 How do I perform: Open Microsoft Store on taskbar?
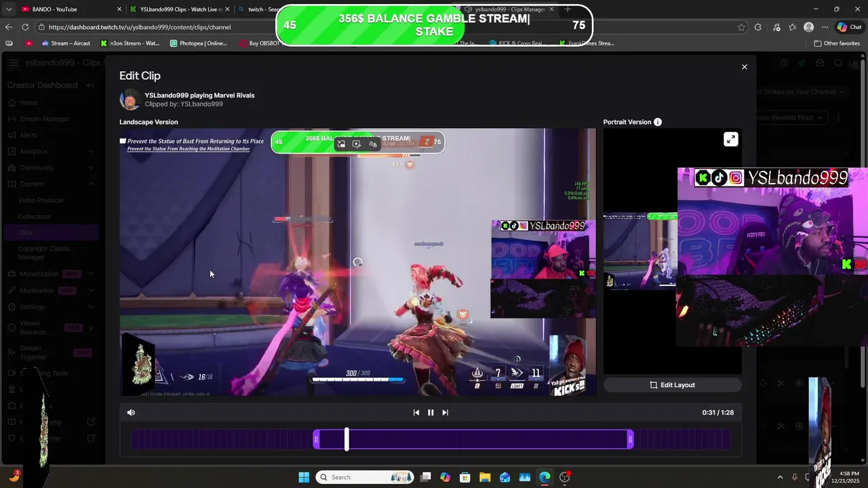[465, 477]
